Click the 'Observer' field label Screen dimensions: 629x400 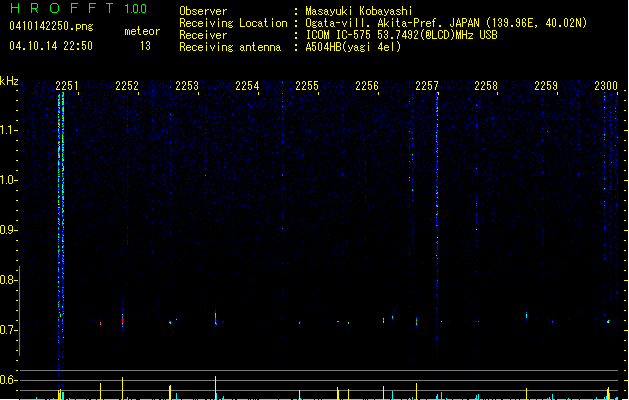click(203, 11)
